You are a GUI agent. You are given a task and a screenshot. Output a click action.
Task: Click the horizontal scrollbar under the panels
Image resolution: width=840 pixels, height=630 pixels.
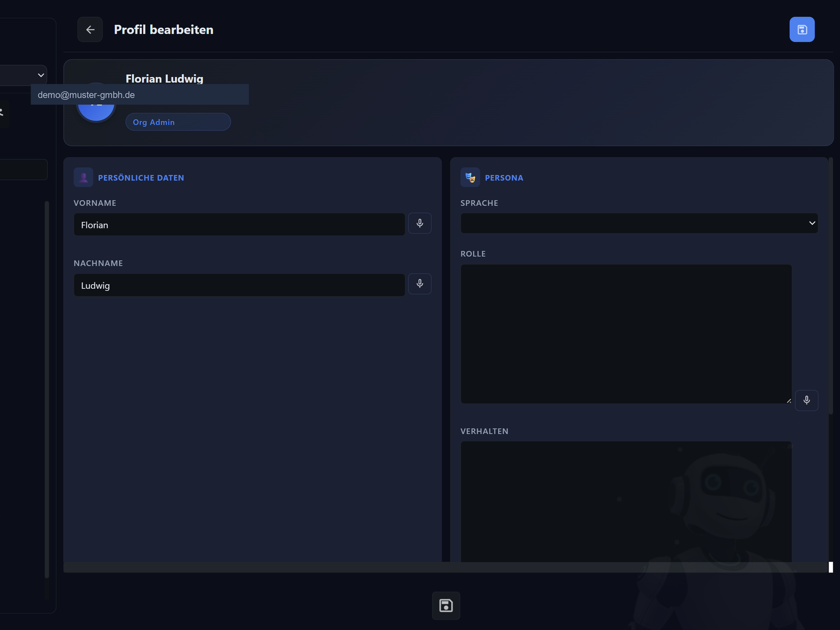446,567
